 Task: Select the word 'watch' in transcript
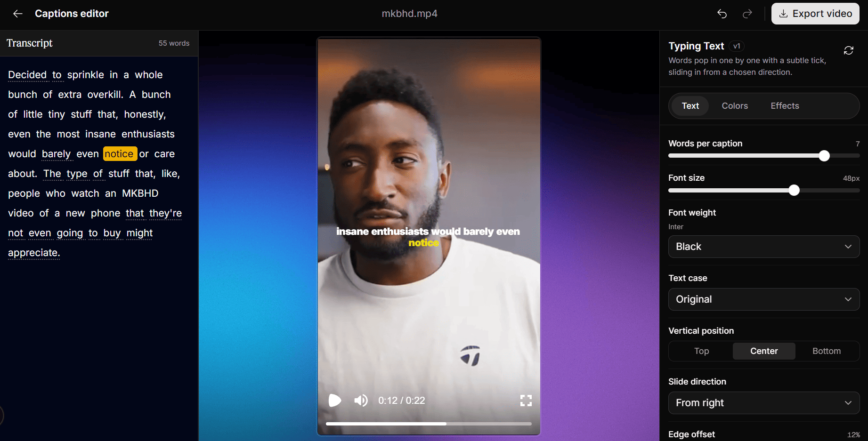click(85, 193)
